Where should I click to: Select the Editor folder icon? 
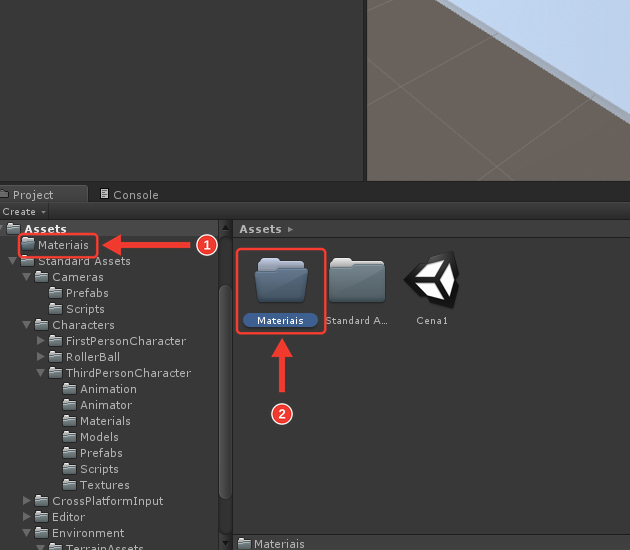(x=41, y=517)
